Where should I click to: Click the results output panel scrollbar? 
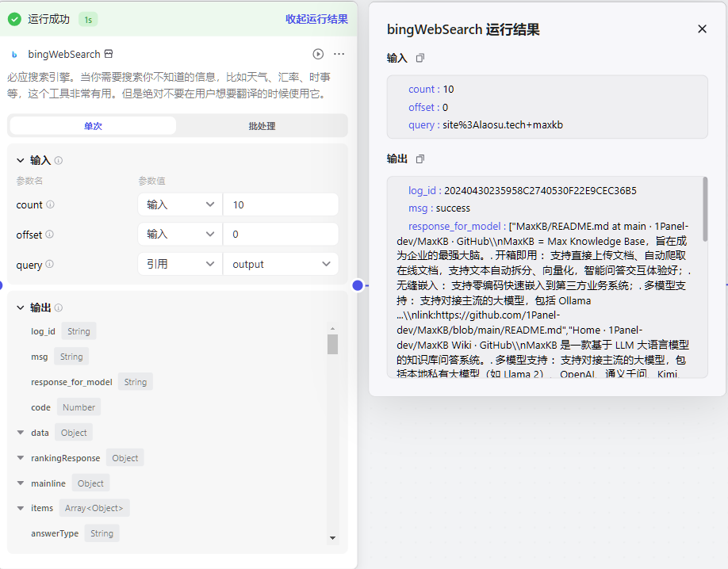coord(705,209)
